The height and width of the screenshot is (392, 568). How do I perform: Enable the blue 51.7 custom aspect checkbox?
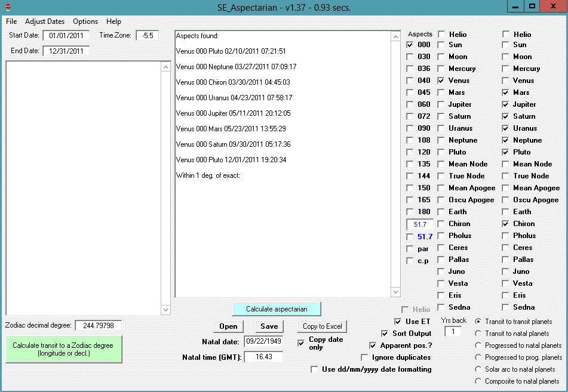[x=410, y=237]
